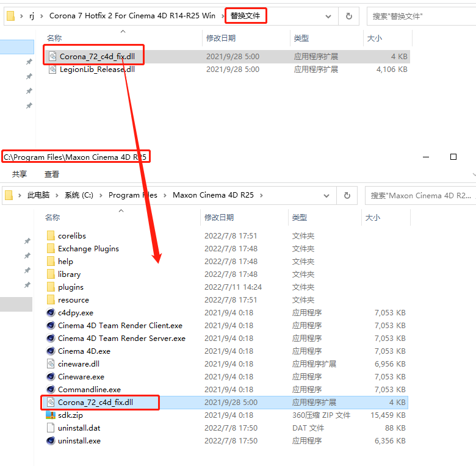Click the Exchange Plugins folder icon
Screen dimensions: 476x466
[51, 248]
